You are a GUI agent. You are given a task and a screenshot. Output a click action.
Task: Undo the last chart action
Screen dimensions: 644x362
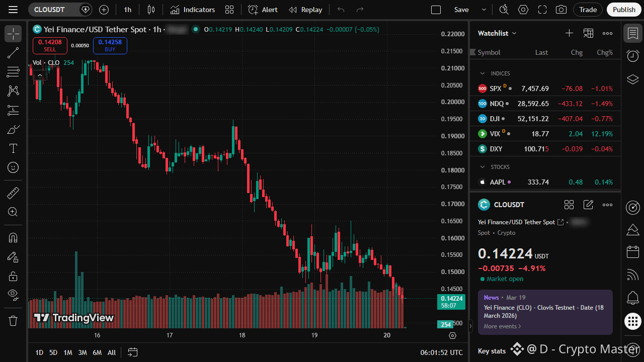pyautogui.click(x=341, y=10)
